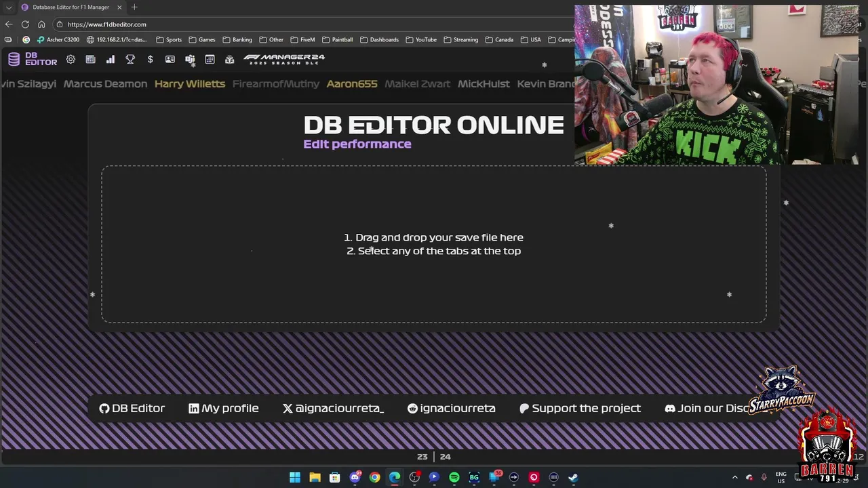Open the table sheet icon beside the gear
Screen dimensions: 868x488
point(90,60)
